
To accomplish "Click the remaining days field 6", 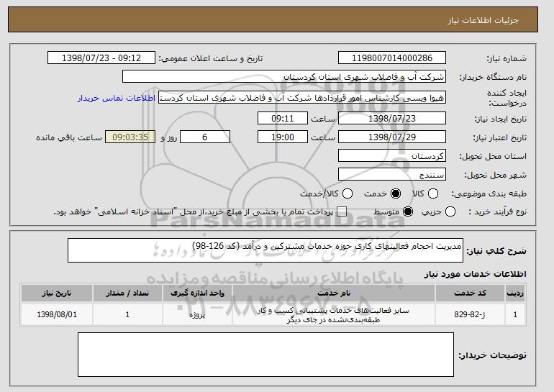I will click(x=205, y=137).
